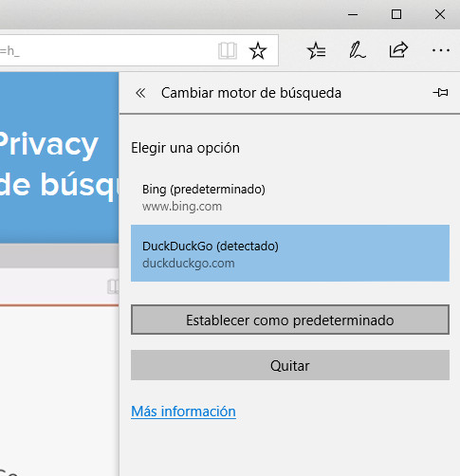Select Bing (predeterminado) search engine option

[290, 197]
